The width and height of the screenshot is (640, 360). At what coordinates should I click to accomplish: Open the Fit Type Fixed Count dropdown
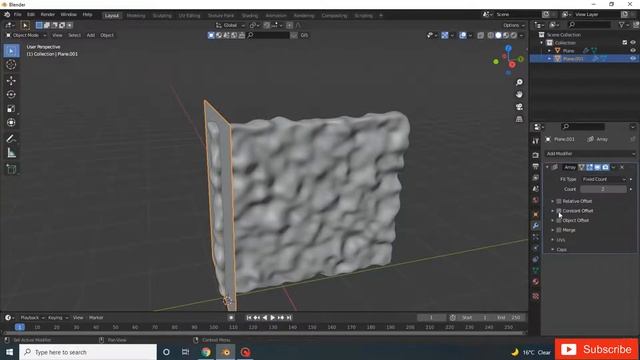[x=603, y=179]
